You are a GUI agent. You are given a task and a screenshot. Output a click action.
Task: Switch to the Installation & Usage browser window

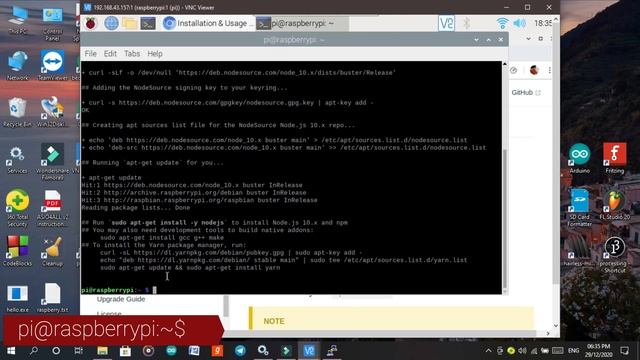(207, 23)
